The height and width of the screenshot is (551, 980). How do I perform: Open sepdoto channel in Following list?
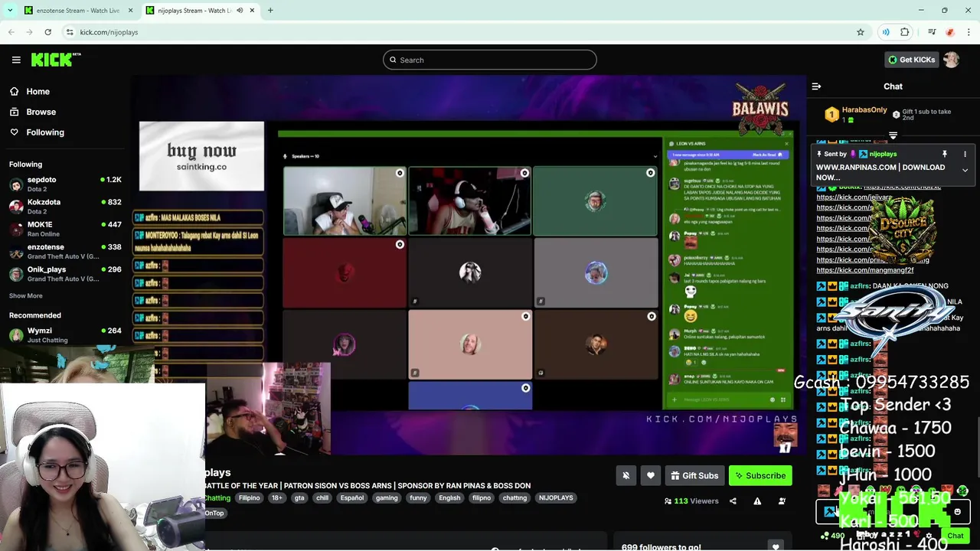65,184
